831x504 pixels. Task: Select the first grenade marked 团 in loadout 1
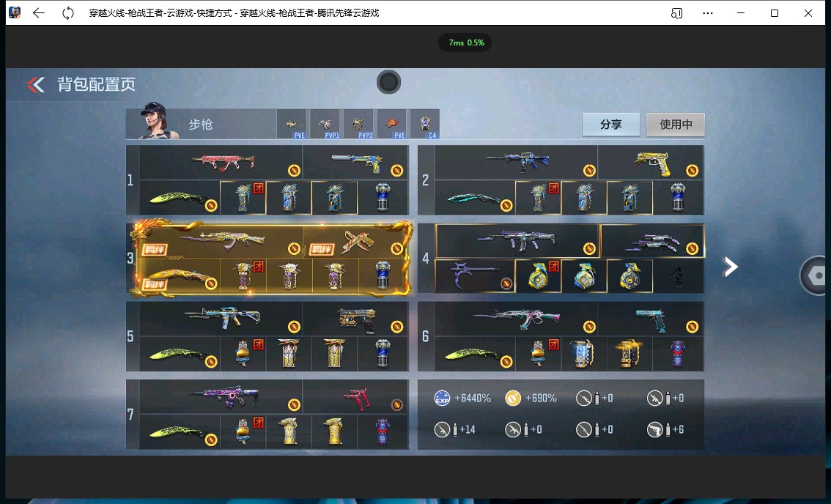click(x=243, y=198)
